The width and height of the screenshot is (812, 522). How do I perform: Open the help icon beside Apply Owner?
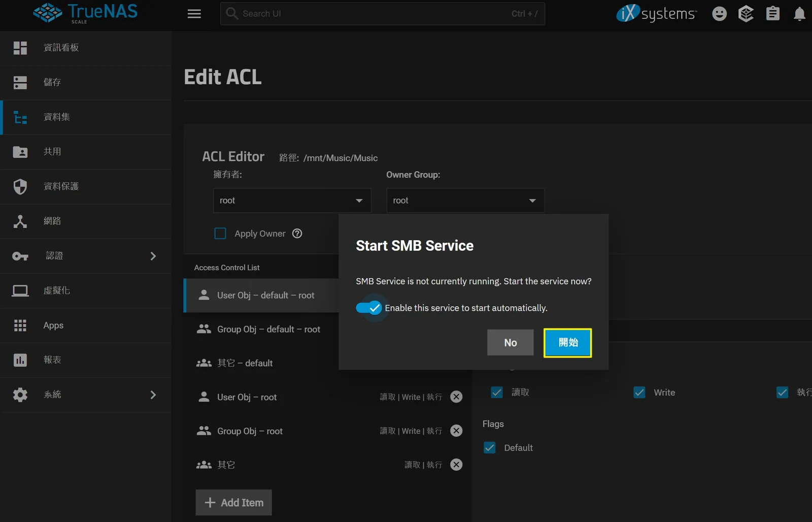tap(297, 234)
